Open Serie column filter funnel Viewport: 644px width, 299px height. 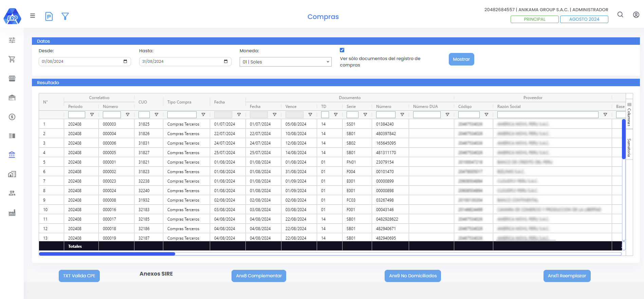click(x=365, y=115)
